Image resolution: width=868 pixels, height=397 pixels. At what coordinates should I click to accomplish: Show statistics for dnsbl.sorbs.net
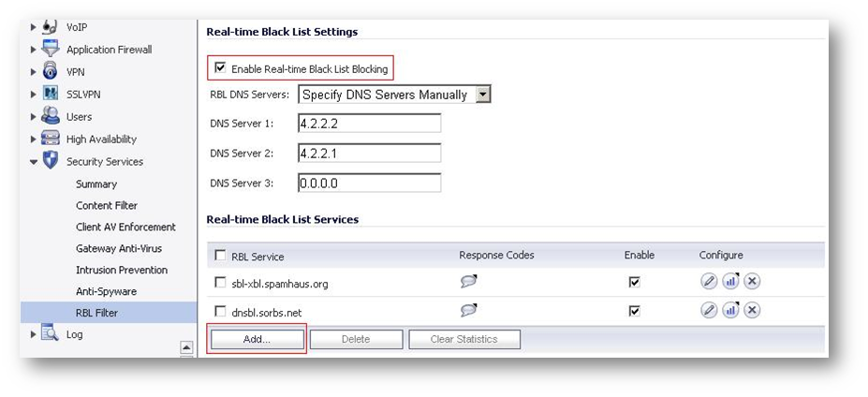(730, 310)
